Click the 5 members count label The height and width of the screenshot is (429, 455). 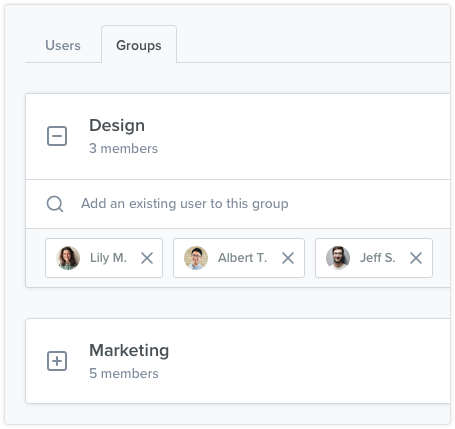(124, 374)
